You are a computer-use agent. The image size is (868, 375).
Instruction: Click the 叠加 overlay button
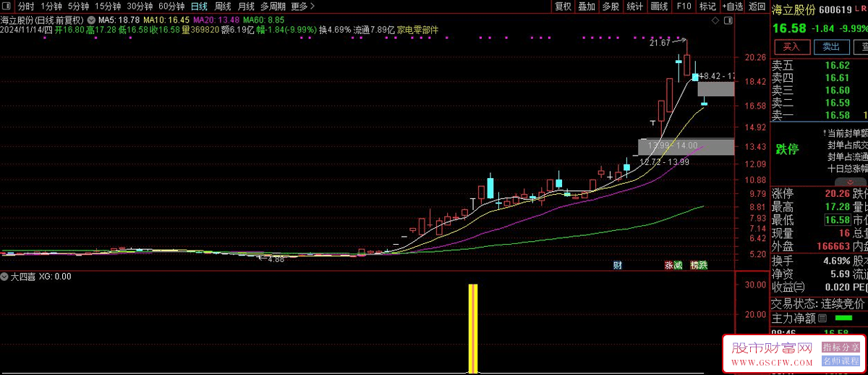click(x=587, y=7)
